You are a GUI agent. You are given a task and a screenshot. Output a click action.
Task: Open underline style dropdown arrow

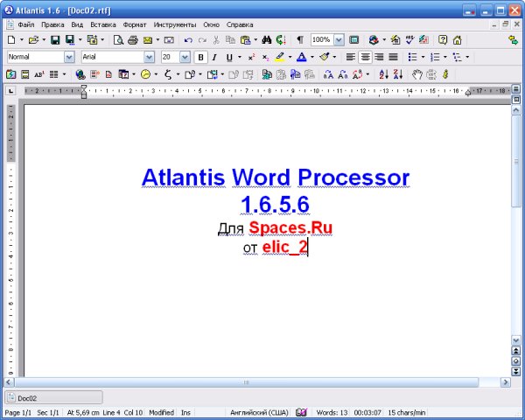coord(240,57)
